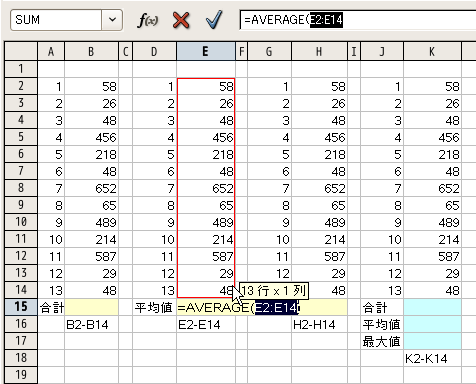Click cell E10 containing 489

(206, 222)
